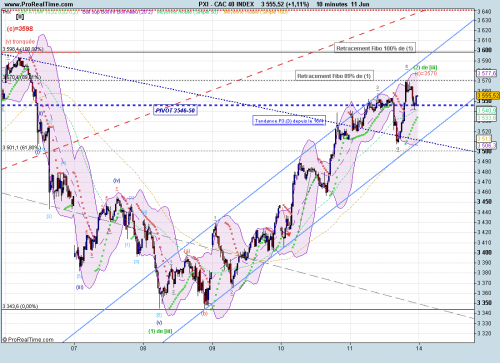The image size is (500, 363).
Task: Click the purple 3 506,3 price tag
Action: (486, 146)
